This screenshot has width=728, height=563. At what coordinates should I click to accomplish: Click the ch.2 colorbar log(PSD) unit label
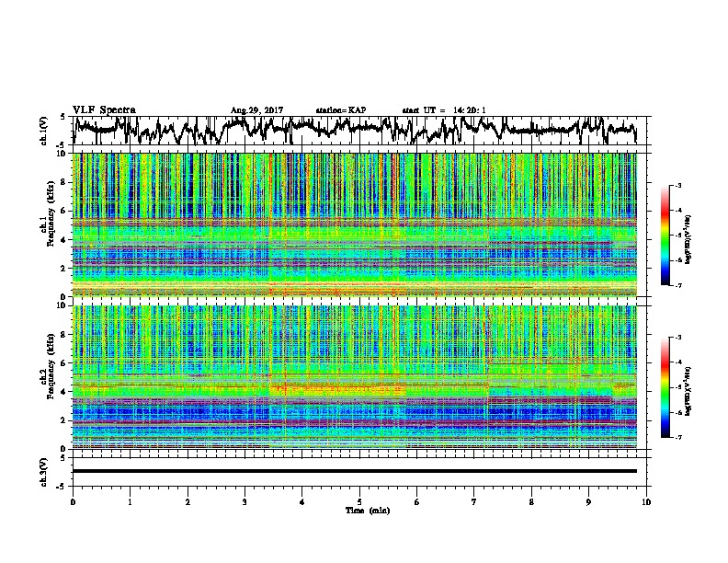(x=688, y=391)
